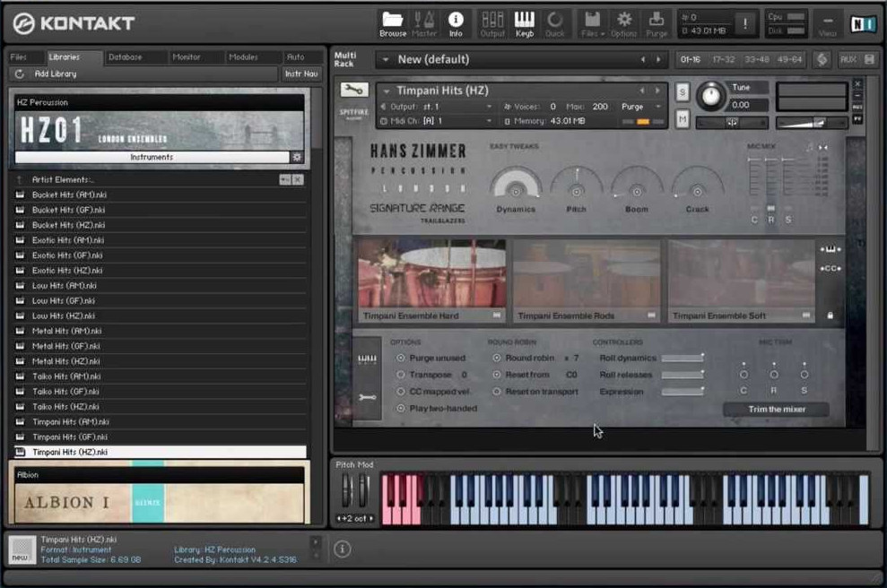Select the Timpani Ensemble Soft thumbnail
The height and width of the screenshot is (588, 887).
[742, 282]
